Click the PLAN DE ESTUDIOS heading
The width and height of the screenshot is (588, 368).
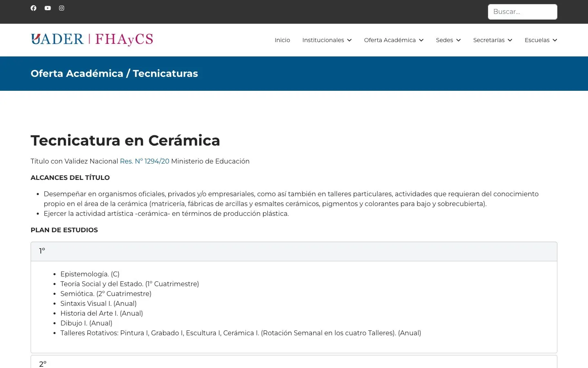click(x=64, y=230)
